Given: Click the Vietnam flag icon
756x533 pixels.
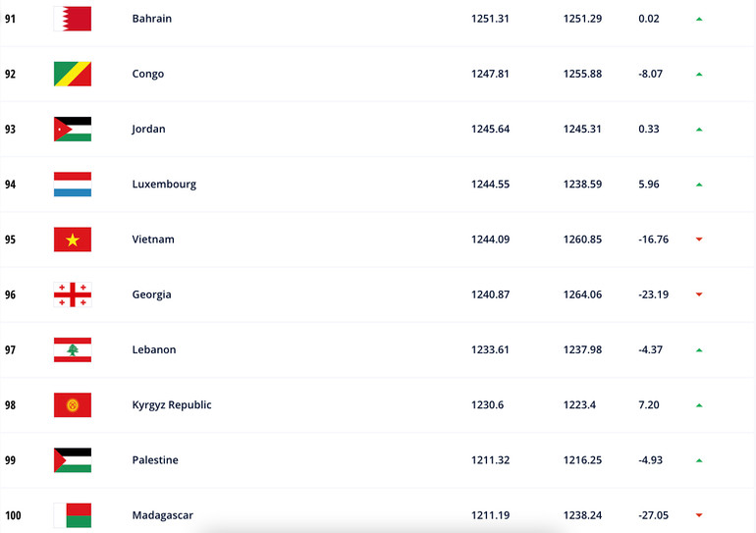Looking at the screenshot, I should (72, 240).
